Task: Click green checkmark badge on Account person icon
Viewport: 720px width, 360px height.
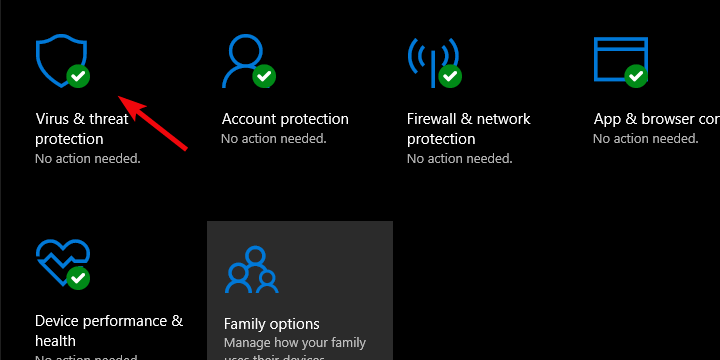Action: pyautogui.click(x=264, y=76)
